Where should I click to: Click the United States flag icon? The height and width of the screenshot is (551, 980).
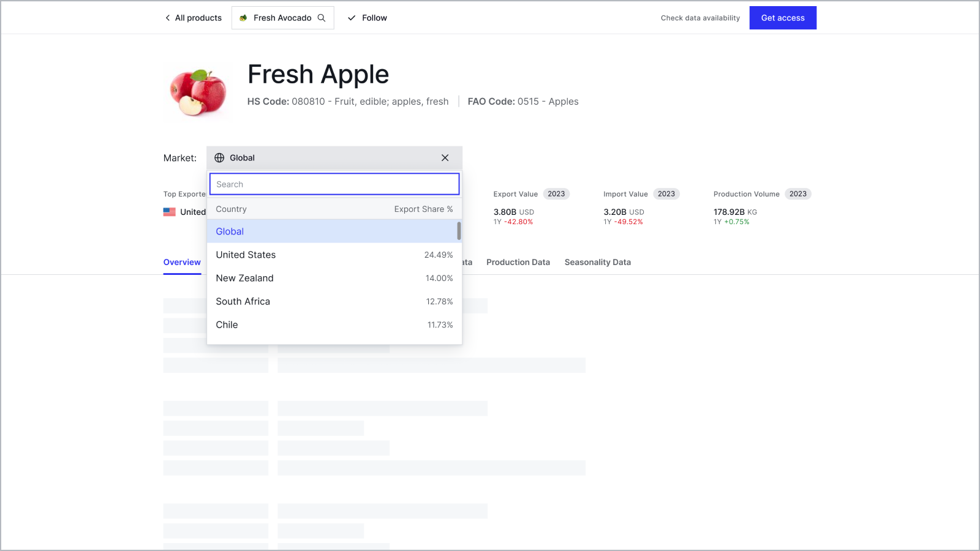tap(170, 212)
